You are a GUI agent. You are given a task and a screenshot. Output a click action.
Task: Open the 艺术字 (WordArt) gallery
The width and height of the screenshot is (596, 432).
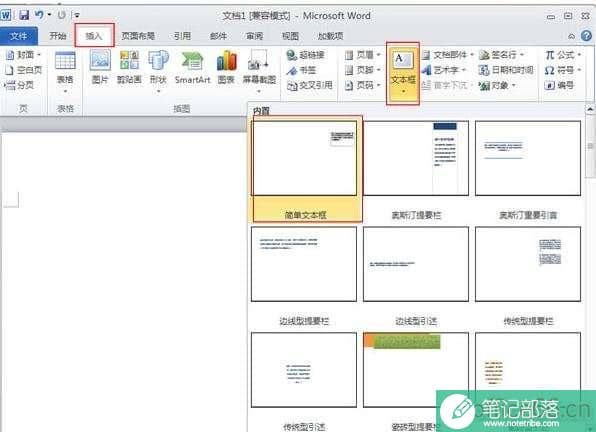pyautogui.click(x=444, y=70)
